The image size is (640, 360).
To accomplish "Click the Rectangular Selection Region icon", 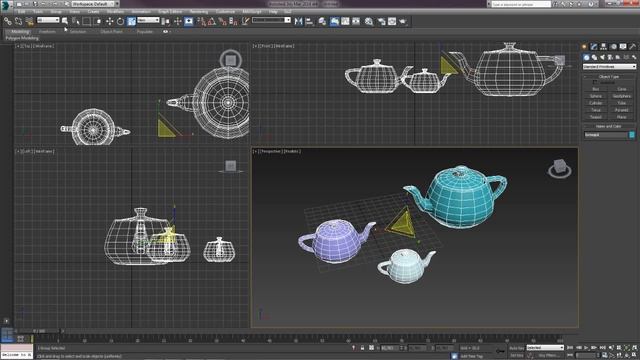I will pyautogui.click(x=87, y=21).
